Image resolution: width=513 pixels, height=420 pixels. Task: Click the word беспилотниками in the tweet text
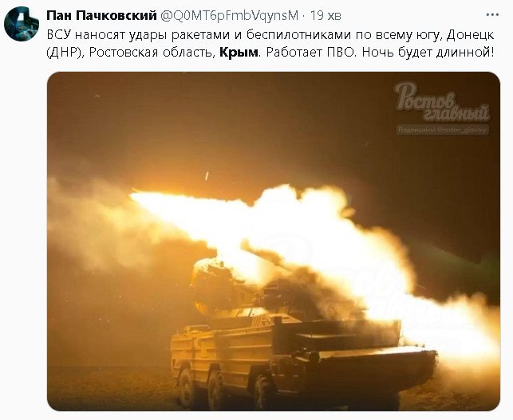tap(299, 34)
